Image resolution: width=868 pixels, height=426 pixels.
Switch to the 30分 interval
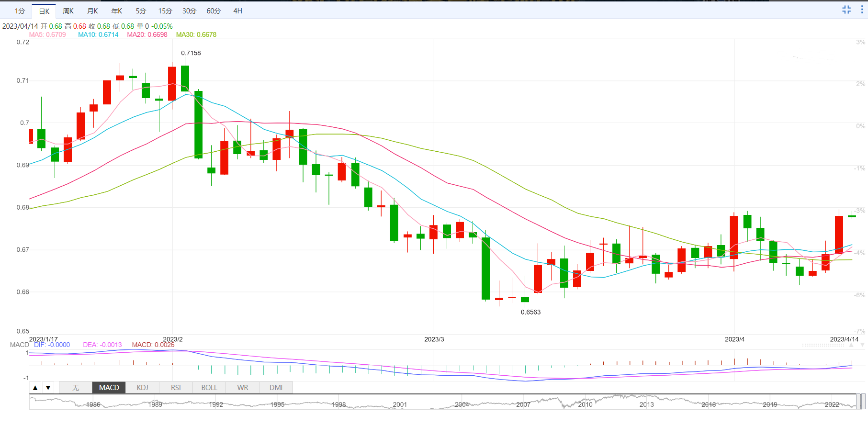tap(189, 11)
